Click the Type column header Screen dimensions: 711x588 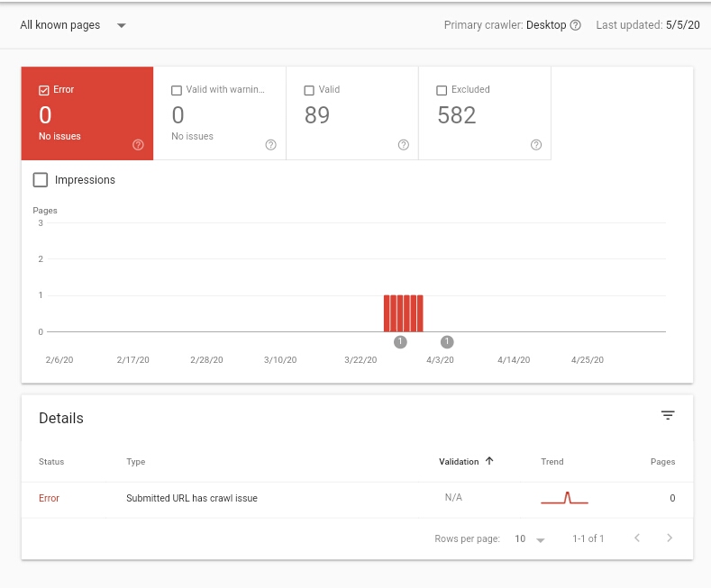click(x=135, y=462)
